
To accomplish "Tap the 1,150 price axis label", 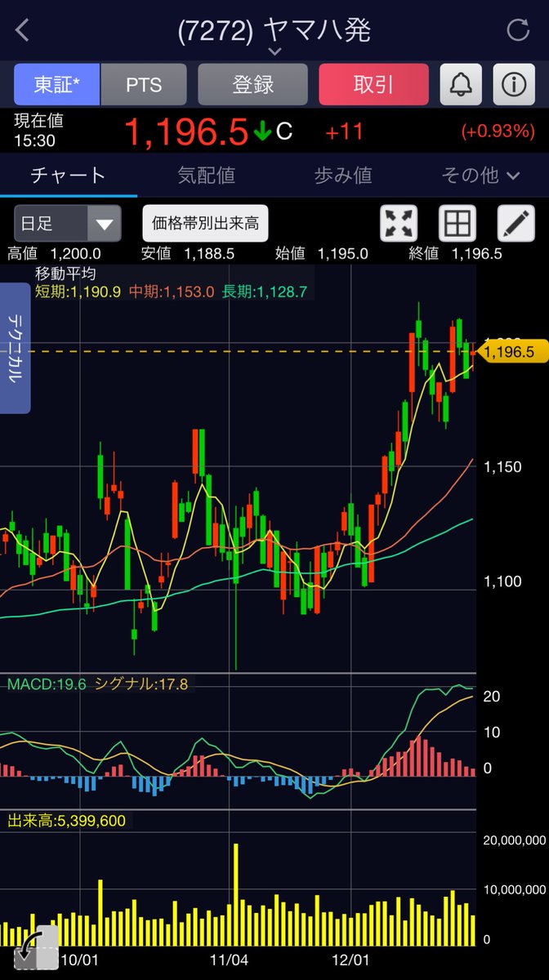I will (x=502, y=468).
